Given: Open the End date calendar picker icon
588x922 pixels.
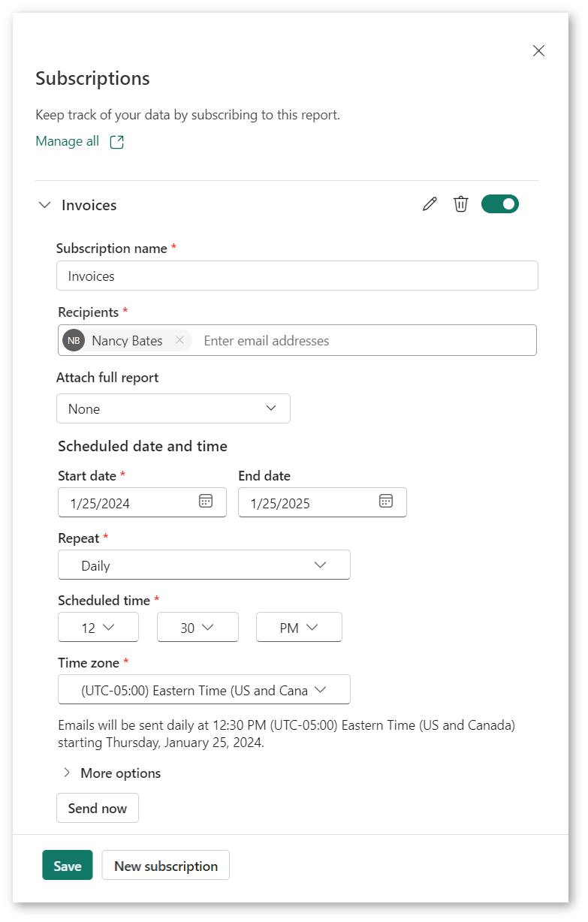Looking at the screenshot, I should coord(386,502).
